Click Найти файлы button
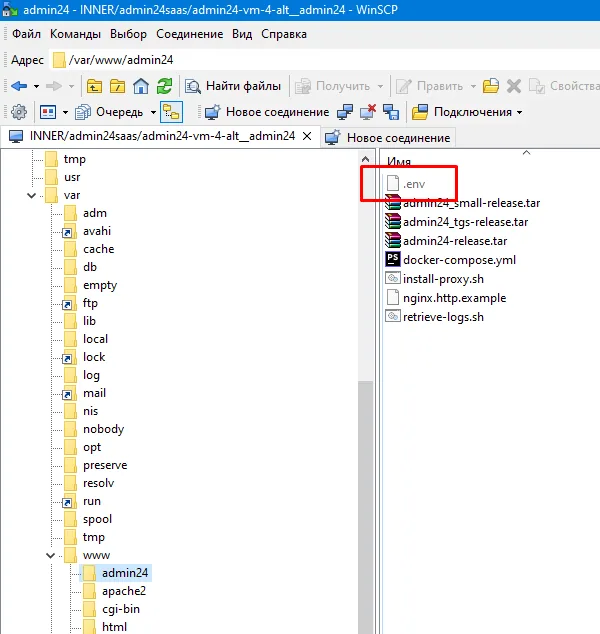This screenshot has height=634, width=600. point(233,86)
